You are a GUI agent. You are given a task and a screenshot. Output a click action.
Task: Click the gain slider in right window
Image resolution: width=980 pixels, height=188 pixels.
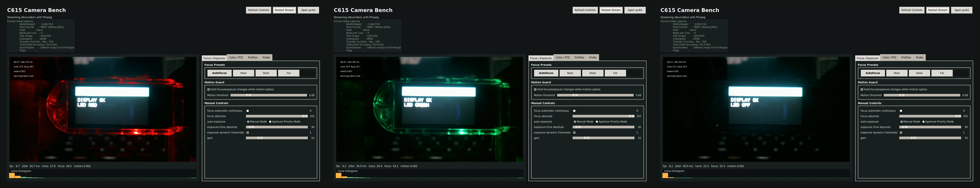click(930, 138)
